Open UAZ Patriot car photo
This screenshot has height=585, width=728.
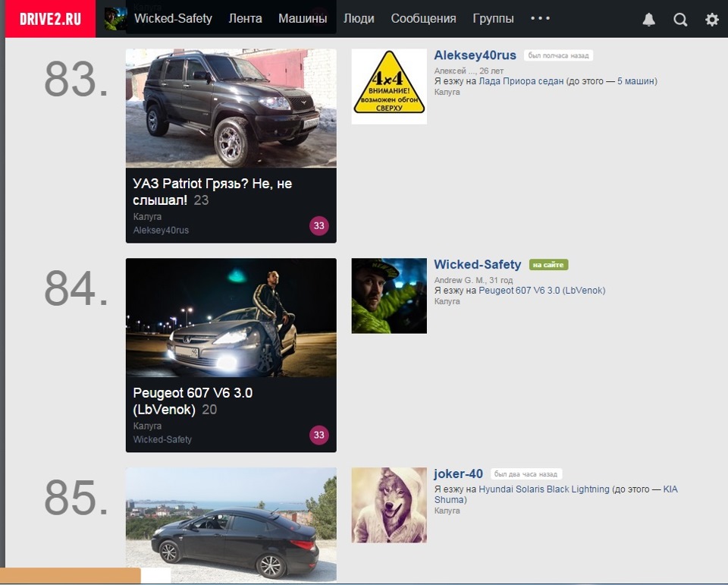(231, 109)
